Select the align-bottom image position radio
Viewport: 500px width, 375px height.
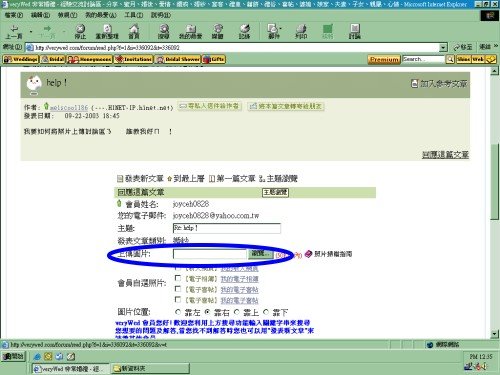[266, 312]
